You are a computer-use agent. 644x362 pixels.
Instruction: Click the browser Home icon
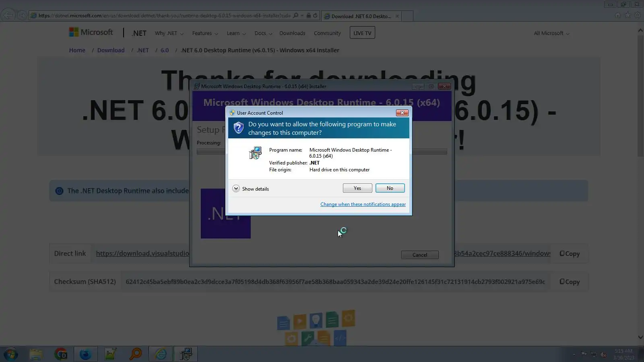tap(618, 15)
